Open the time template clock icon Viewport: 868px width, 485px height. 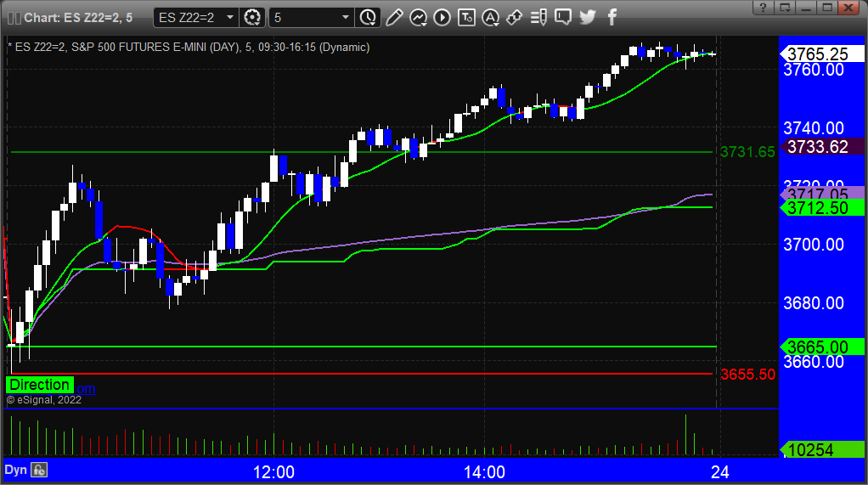pyautogui.click(x=368, y=18)
